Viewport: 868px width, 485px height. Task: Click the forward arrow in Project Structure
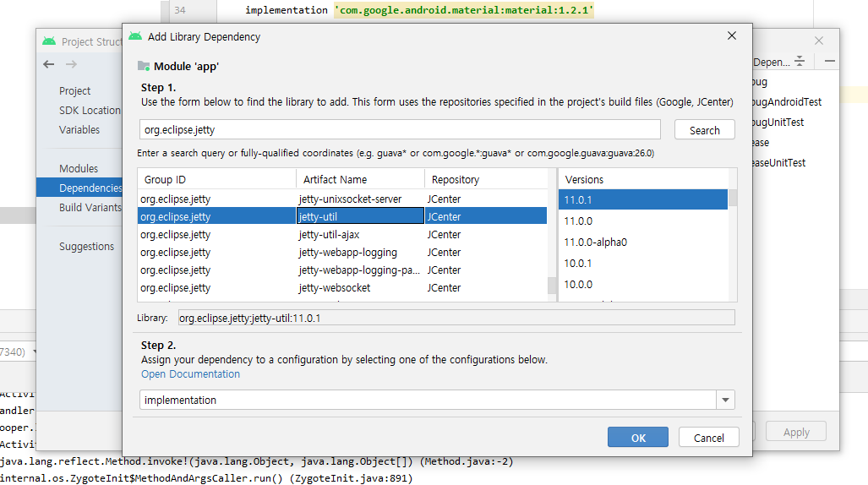point(71,64)
